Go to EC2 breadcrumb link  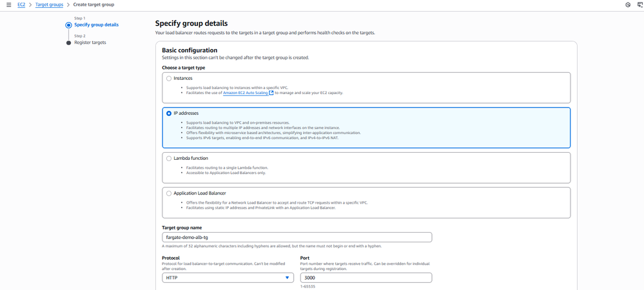pos(21,5)
